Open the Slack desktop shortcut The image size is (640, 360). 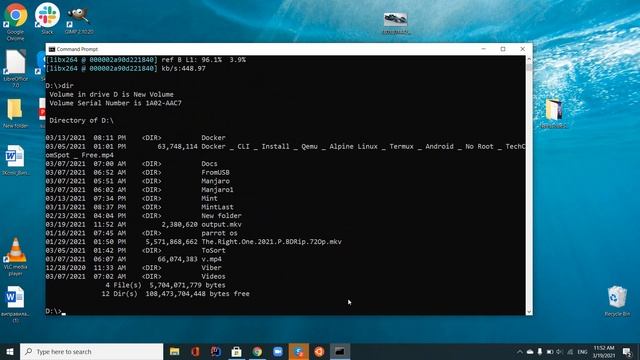[47, 19]
